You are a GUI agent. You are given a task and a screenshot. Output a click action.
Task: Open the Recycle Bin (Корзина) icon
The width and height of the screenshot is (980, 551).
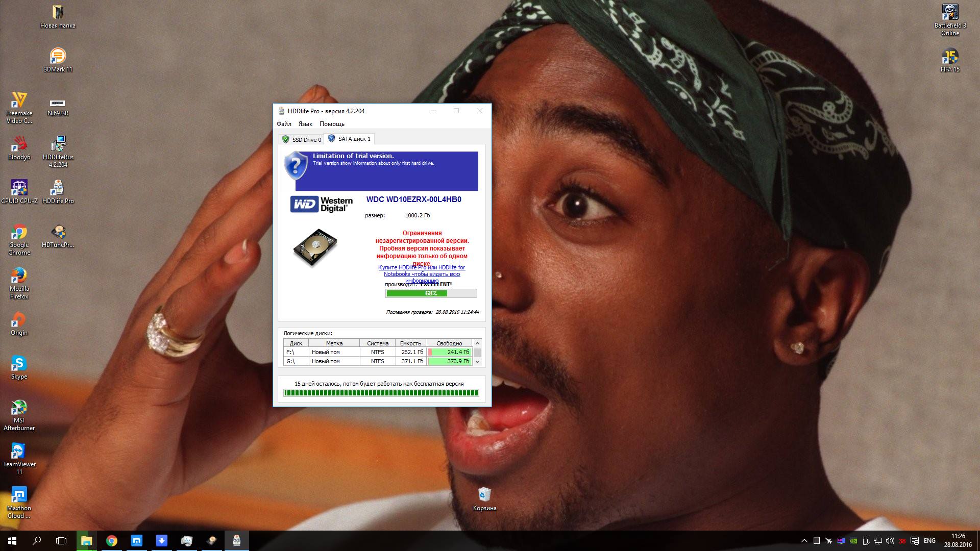(x=484, y=494)
